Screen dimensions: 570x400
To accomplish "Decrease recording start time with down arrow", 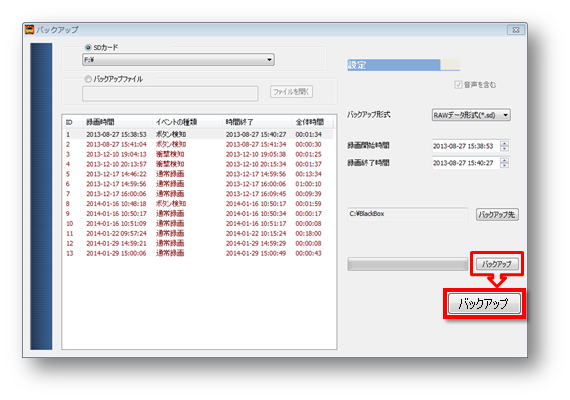I will 504,149.
